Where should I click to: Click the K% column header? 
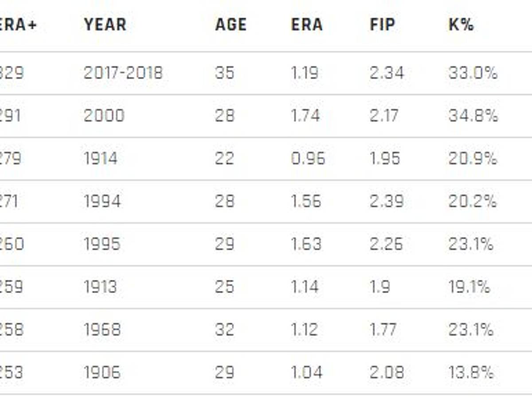[461, 25]
